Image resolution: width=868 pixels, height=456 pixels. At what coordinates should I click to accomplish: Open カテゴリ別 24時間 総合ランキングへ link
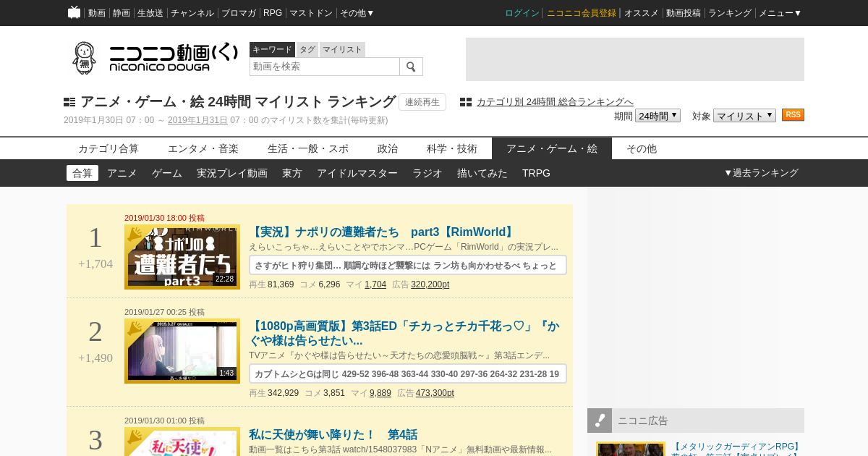click(x=555, y=102)
